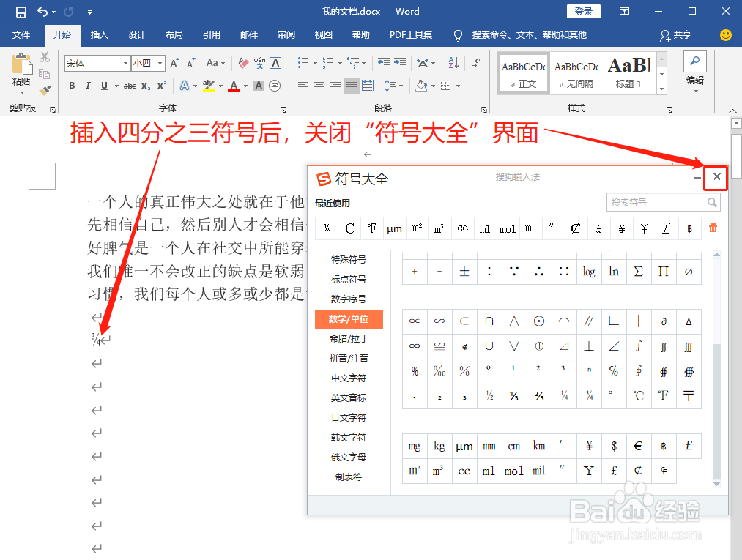Open the 插入 ribbon tab

[x=100, y=35]
